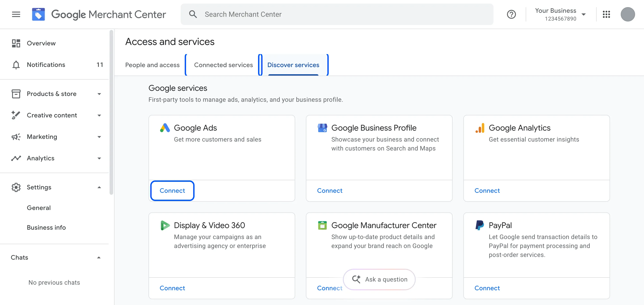Click the PayPal logo icon

click(480, 225)
